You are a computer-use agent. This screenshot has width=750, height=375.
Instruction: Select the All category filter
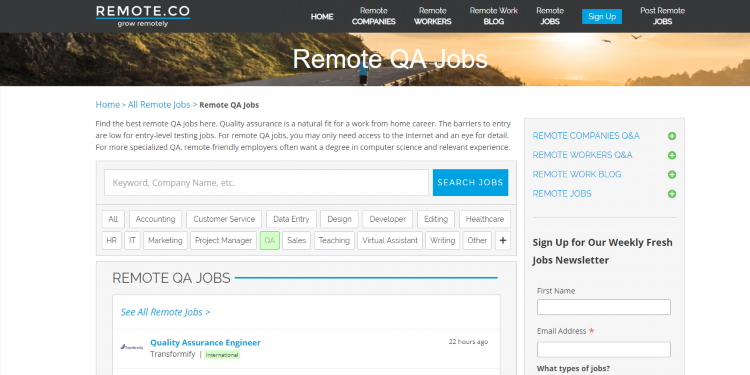tap(113, 219)
